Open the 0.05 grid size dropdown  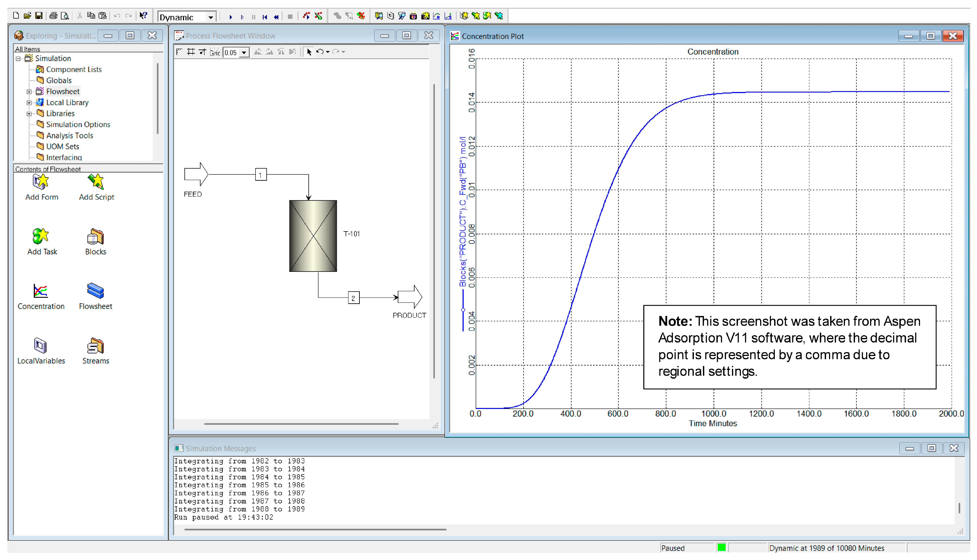coord(244,53)
